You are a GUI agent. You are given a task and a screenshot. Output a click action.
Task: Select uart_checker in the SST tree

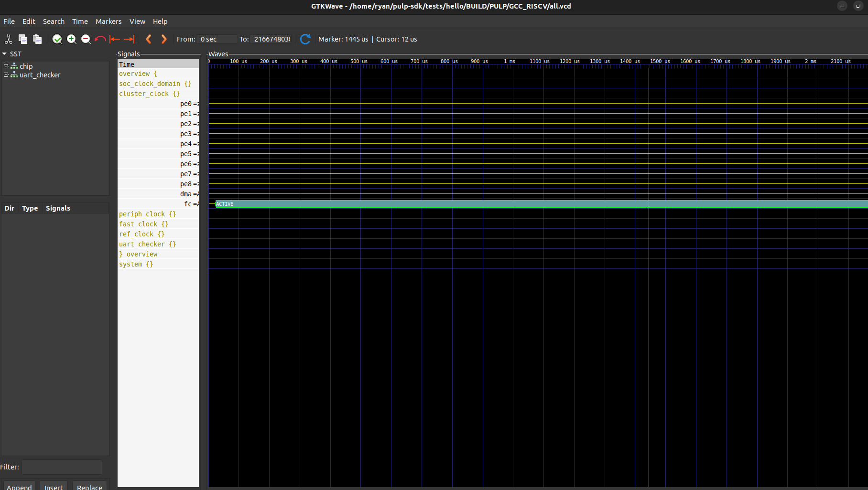40,75
